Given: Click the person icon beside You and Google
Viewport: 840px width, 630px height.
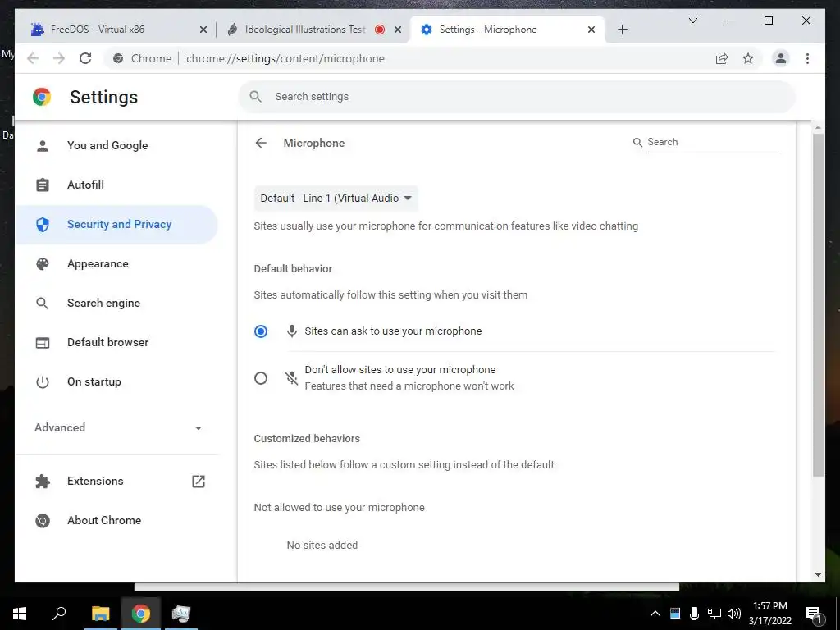Looking at the screenshot, I should pos(43,146).
